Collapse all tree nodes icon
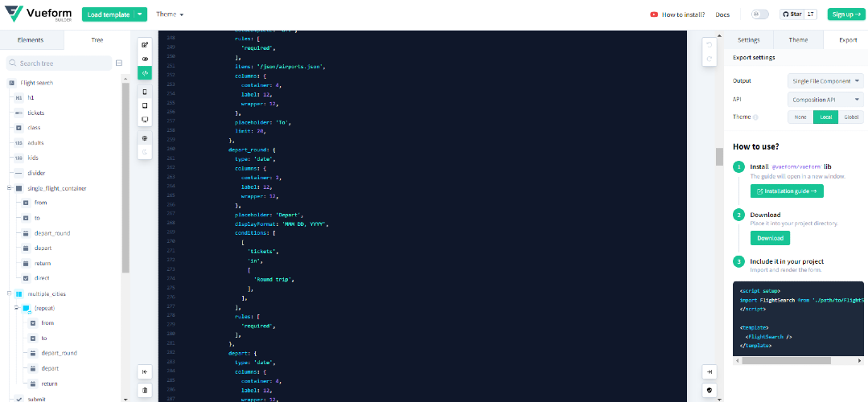Viewport: 868px width, 402px height. pos(118,63)
